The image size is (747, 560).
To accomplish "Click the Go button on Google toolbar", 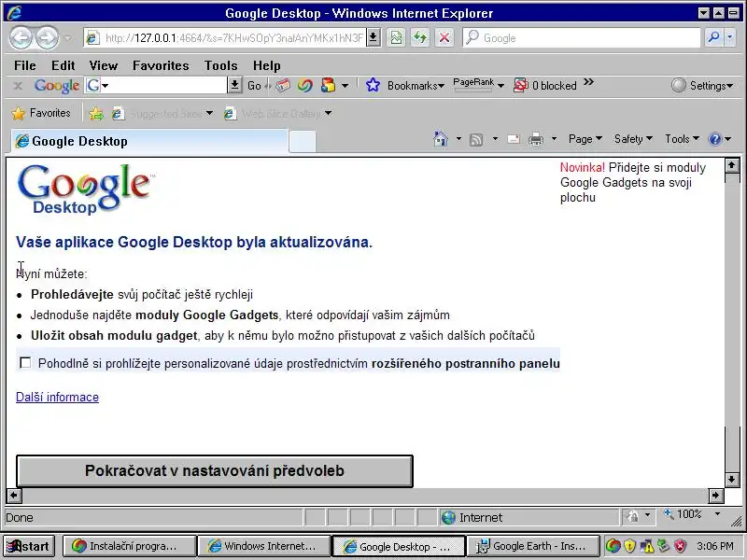I will [x=254, y=86].
